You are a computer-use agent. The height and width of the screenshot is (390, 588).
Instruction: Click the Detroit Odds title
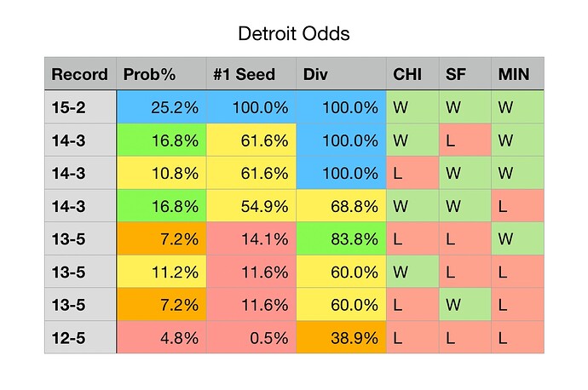(x=293, y=35)
